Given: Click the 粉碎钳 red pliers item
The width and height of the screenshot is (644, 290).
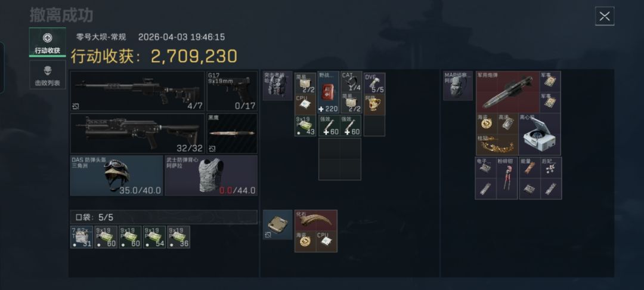Looking at the screenshot, I should click(x=507, y=178).
